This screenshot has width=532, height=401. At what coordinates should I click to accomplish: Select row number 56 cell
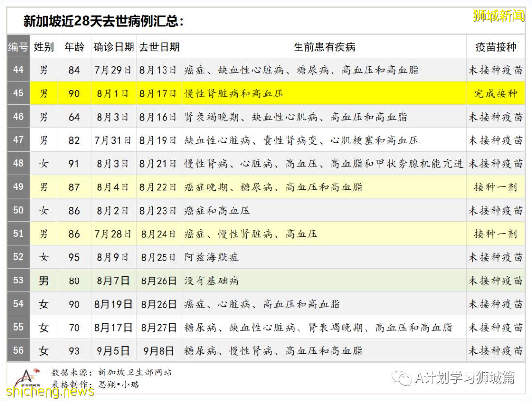pyautogui.click(x=18, y=350)
